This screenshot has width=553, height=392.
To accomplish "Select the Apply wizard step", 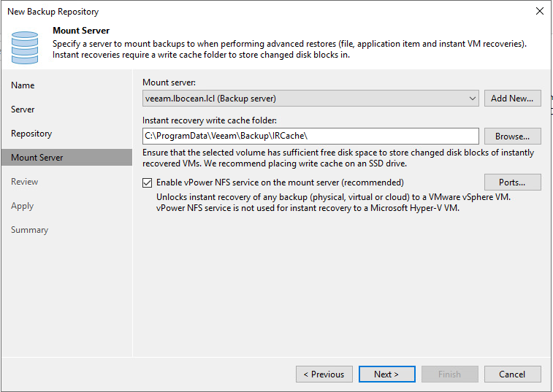I will (22, 206).
